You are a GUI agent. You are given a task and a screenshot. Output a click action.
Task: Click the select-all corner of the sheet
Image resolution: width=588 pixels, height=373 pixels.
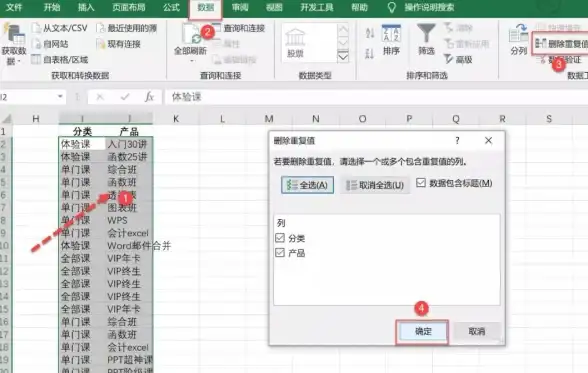7,119
